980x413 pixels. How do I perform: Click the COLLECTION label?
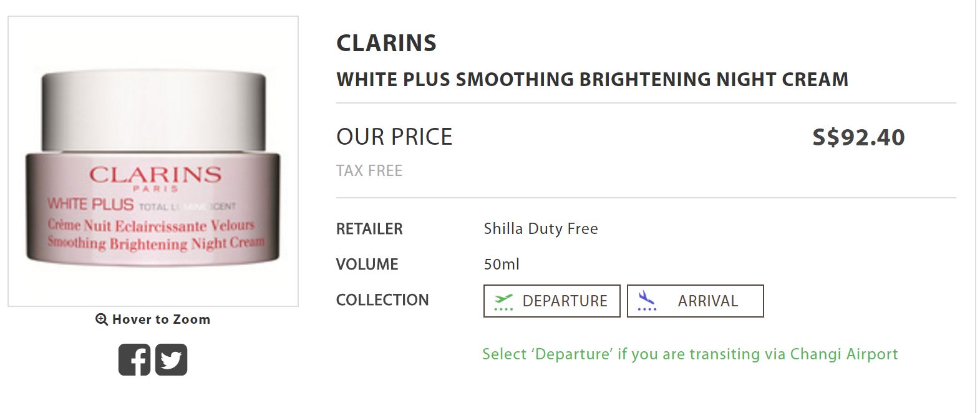point(382,300)
